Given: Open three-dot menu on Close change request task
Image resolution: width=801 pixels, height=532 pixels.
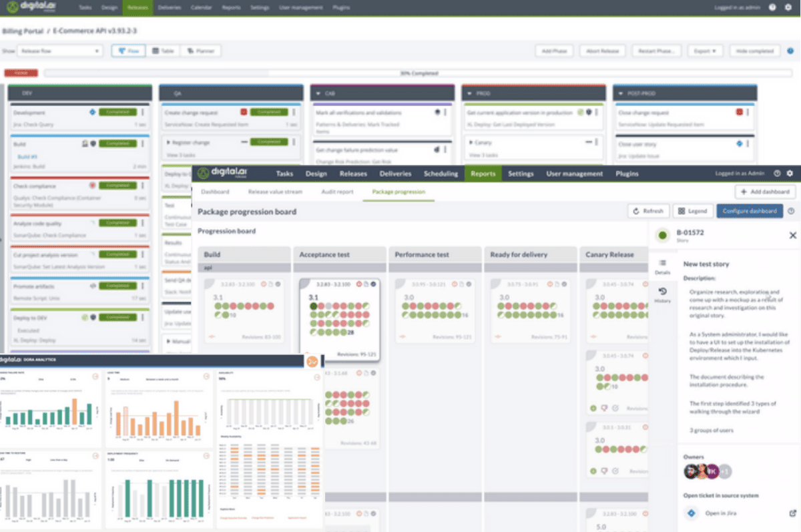Looking at the screenshot, I should [x=749, y=112].
